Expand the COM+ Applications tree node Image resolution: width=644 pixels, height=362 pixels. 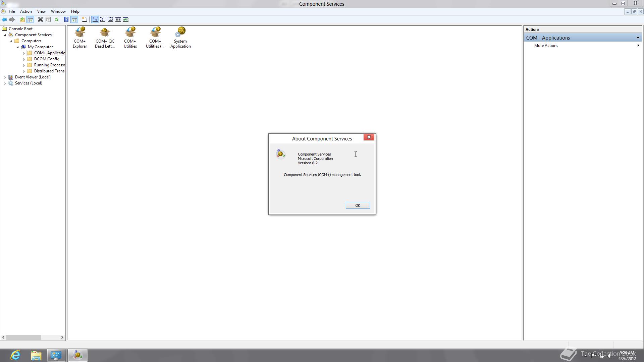(24, 53)
